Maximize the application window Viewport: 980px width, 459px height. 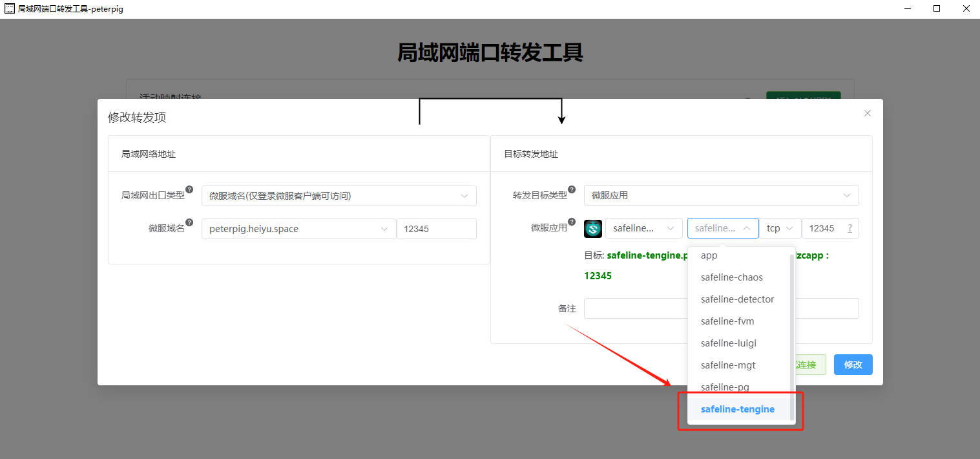click(x=936, y=9)
